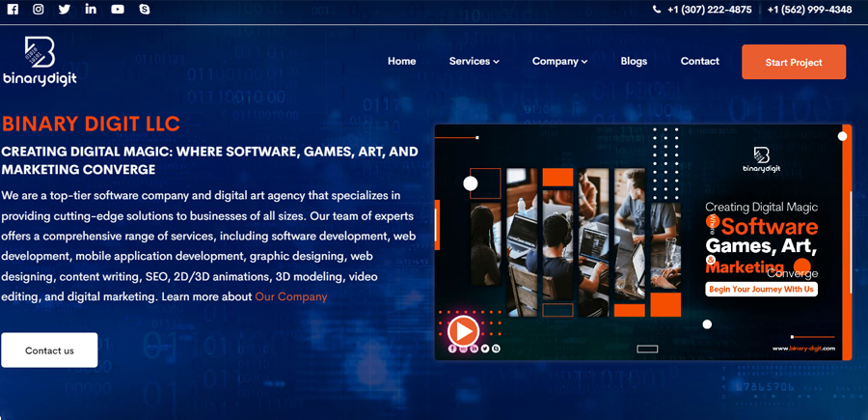This screenshot has height=420, width=868.
Task: Go to the Home page
Action: pyautogui.click(x=401, y=62)
